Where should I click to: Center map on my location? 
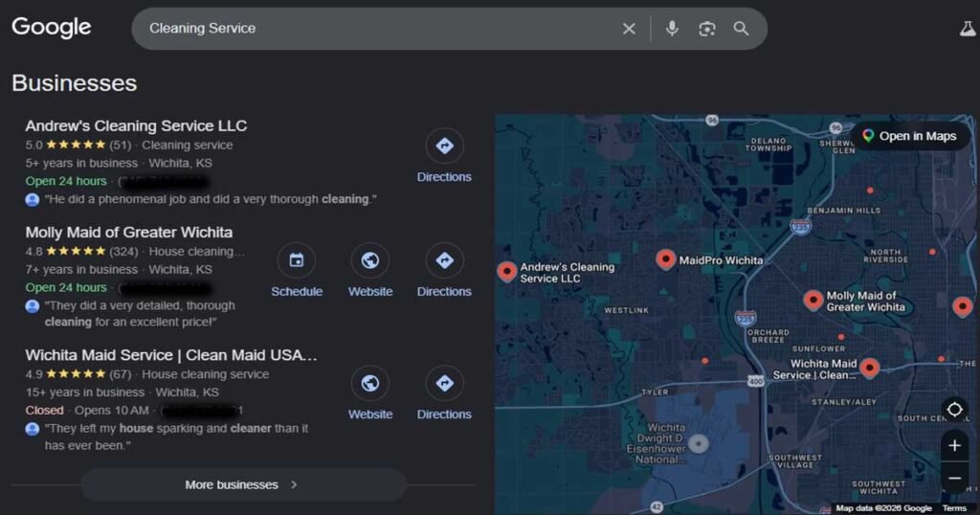tap(954, 410)
